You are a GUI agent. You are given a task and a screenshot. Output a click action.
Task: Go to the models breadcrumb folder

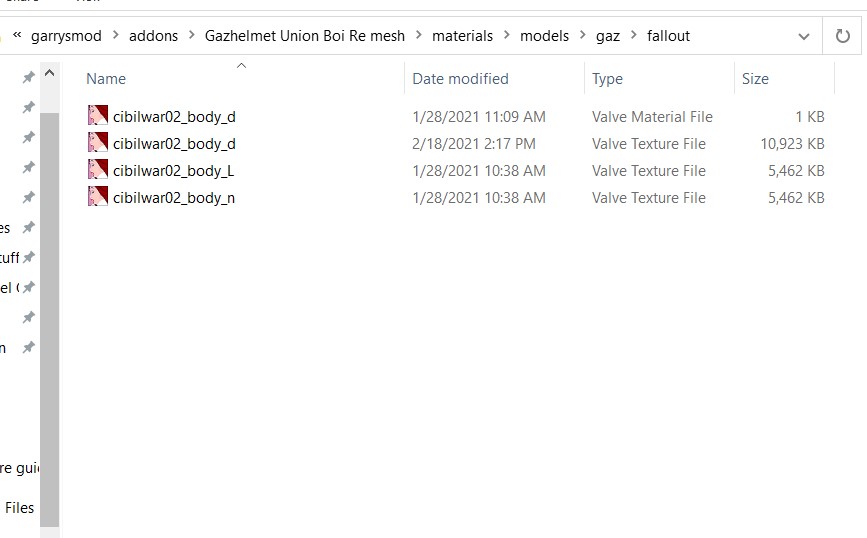tap(544, 36)
